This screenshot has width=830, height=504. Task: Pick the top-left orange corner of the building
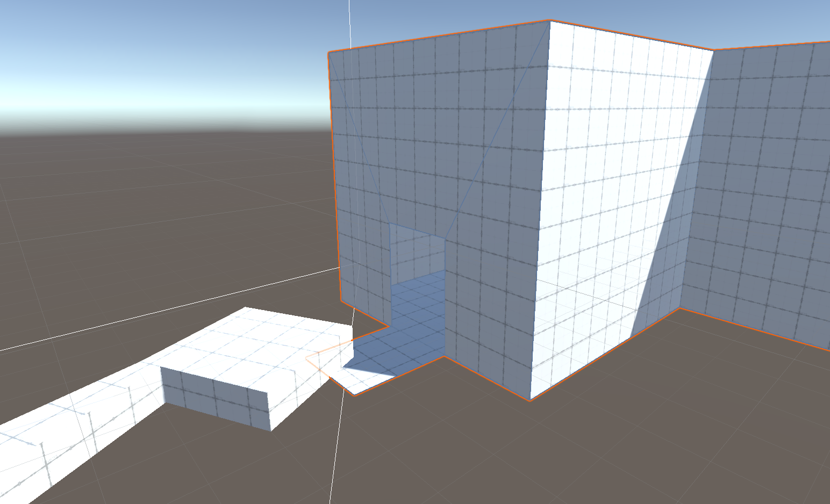328,52
